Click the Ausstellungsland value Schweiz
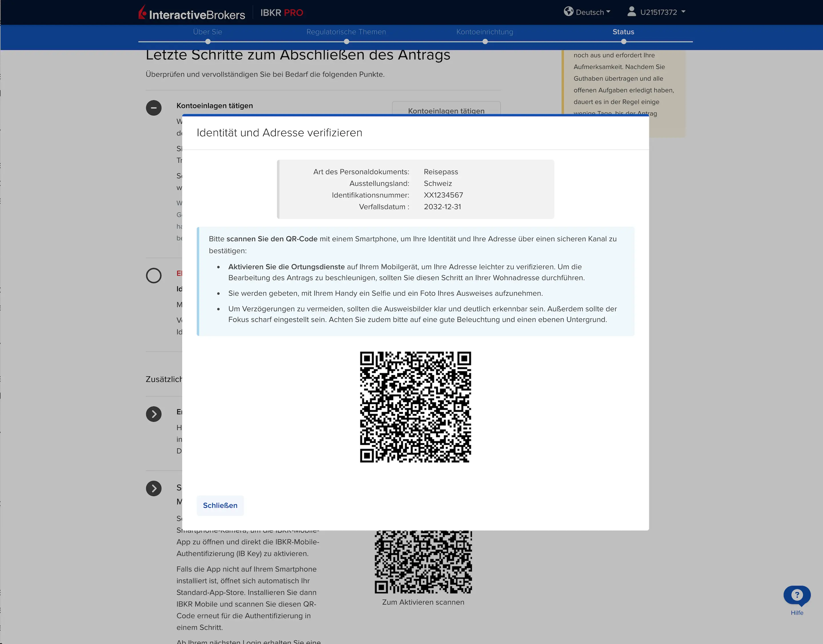This screenshot has height=644, width=823. tap(438, 183)
